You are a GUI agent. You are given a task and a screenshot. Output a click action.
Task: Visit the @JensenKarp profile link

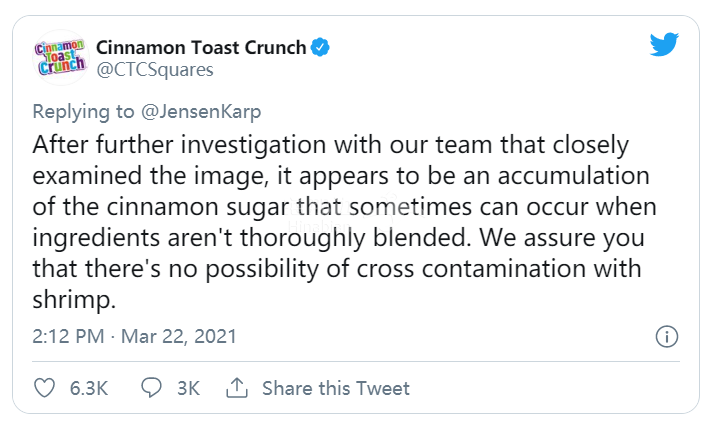(201, 112)
